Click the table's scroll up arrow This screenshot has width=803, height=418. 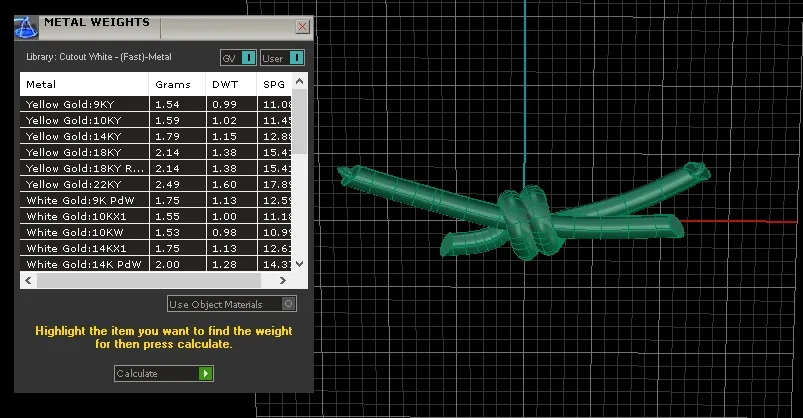tap(300, 81)
